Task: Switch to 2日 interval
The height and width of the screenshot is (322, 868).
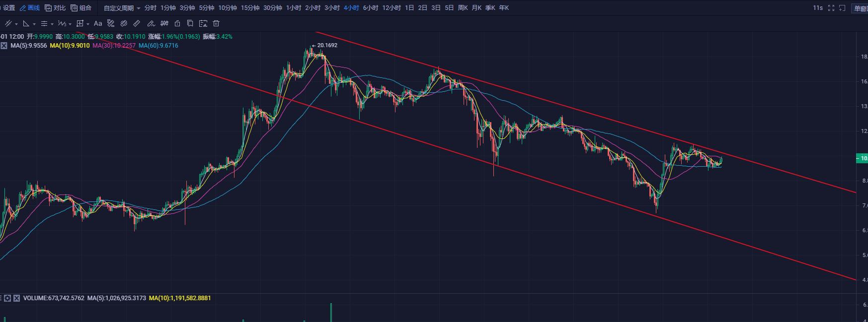Action: click(423, 8)
